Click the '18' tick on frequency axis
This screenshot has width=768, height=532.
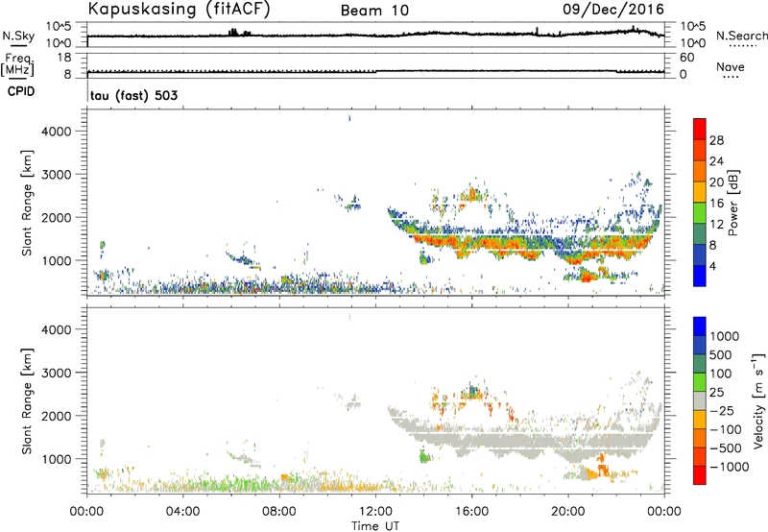coord(64,58)
